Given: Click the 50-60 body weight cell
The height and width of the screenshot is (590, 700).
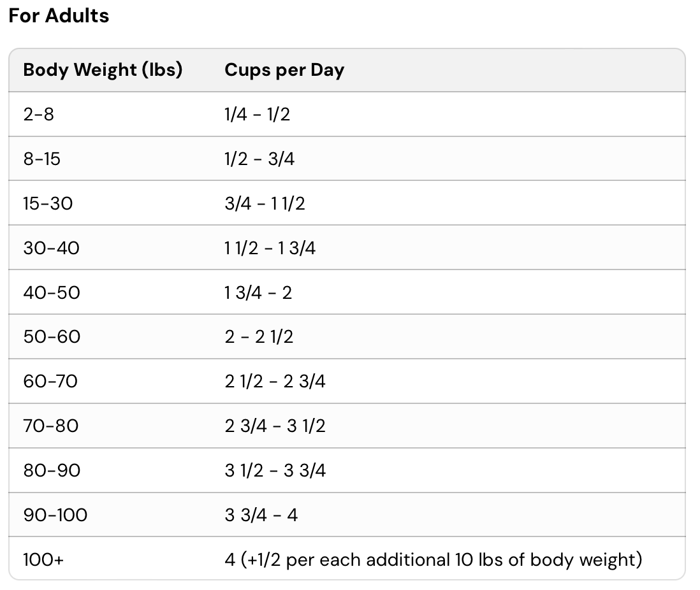Looking at the screenshot, I should click(52, 336).
